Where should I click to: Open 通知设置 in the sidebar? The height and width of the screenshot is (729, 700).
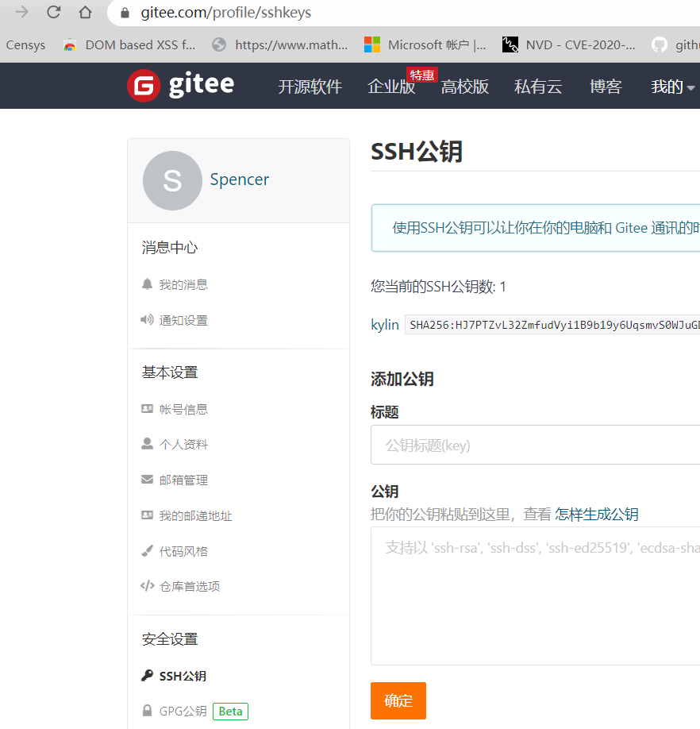[183, 320]
